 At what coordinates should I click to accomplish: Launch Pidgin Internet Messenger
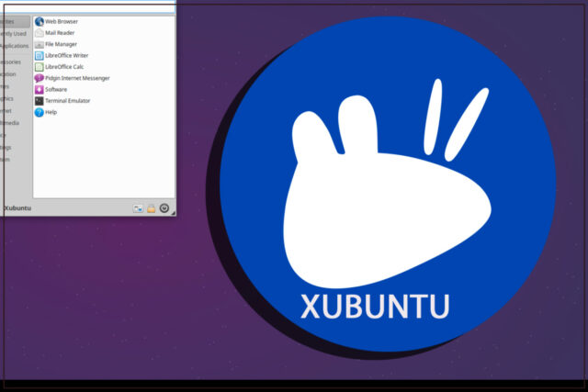[x=104, y=78]
